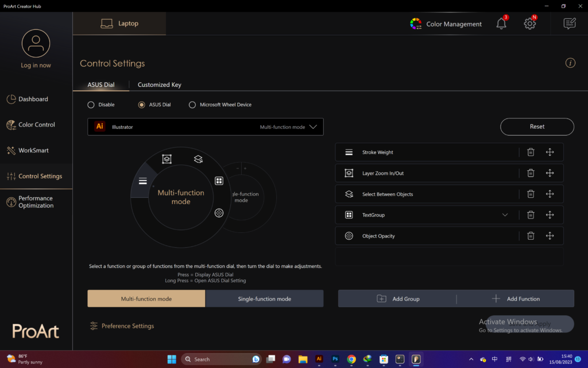
Task: Click the move handle for Layer Zoom In/Out
Action: coord(550,173)
